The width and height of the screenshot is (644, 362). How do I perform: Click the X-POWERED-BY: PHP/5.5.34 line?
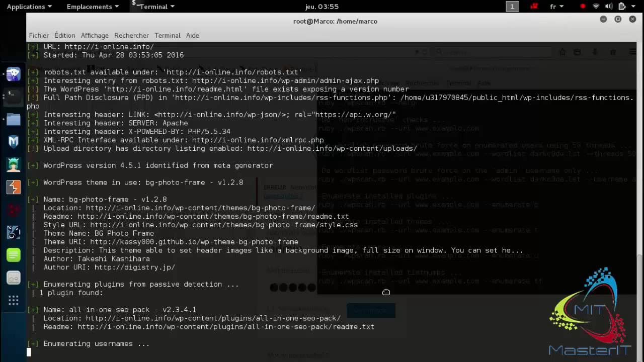click(x=129, y=132)
